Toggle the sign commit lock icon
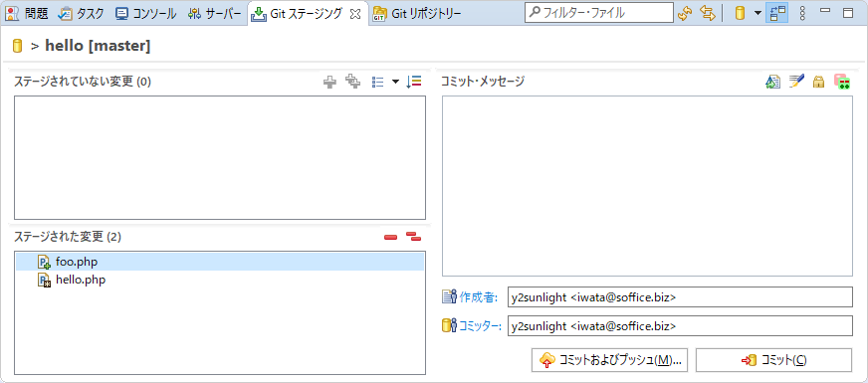 pyautogui.click(x=819, y=83)
